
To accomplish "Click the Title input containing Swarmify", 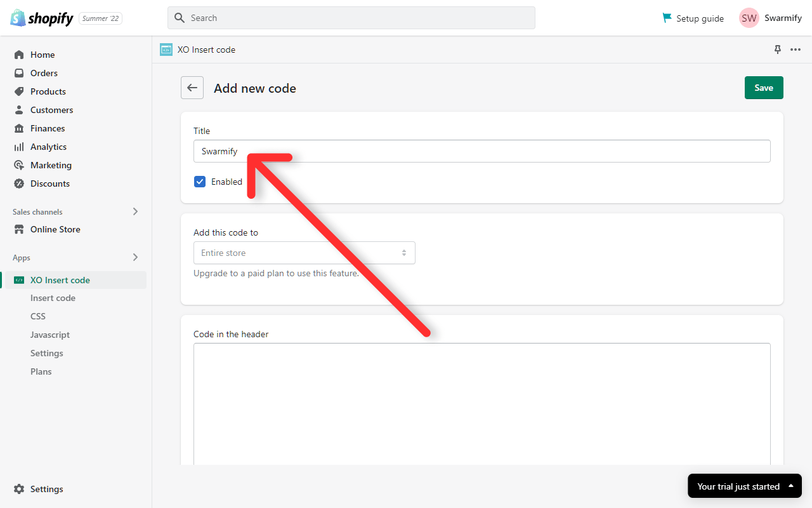I will tap(482, 151).
